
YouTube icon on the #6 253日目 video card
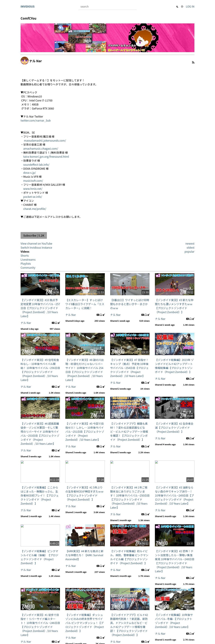[53, 450]
